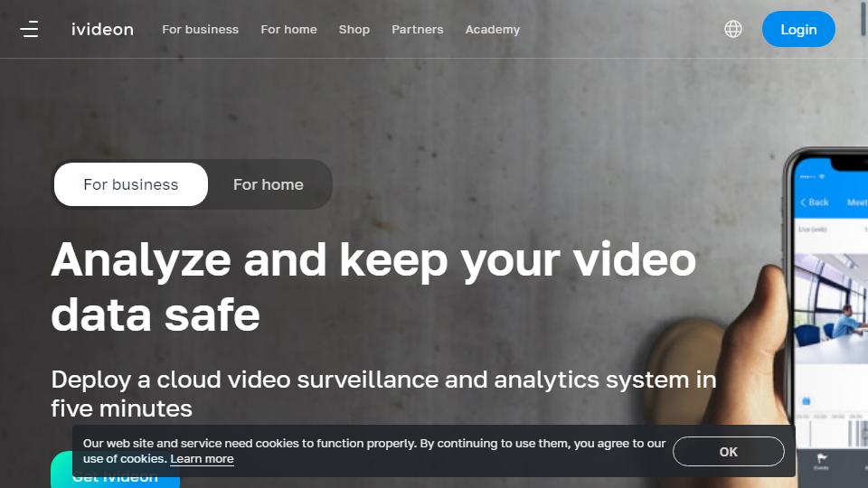This screenshot has width=868, height=488.
Task: Click the ivideon logo
Action: click(102, 29)
